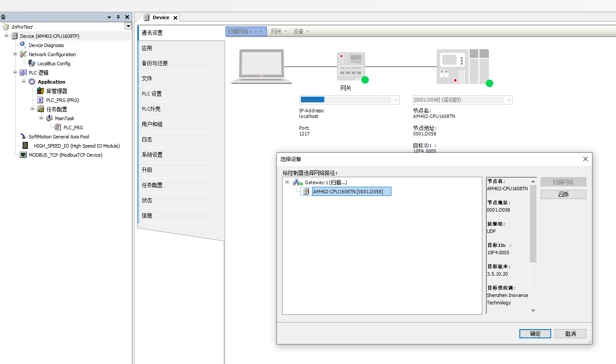The width and height of the screenshot is (616, 364).
Task: Click 闪烁 to blink the controller
Action: pos(563,194)
